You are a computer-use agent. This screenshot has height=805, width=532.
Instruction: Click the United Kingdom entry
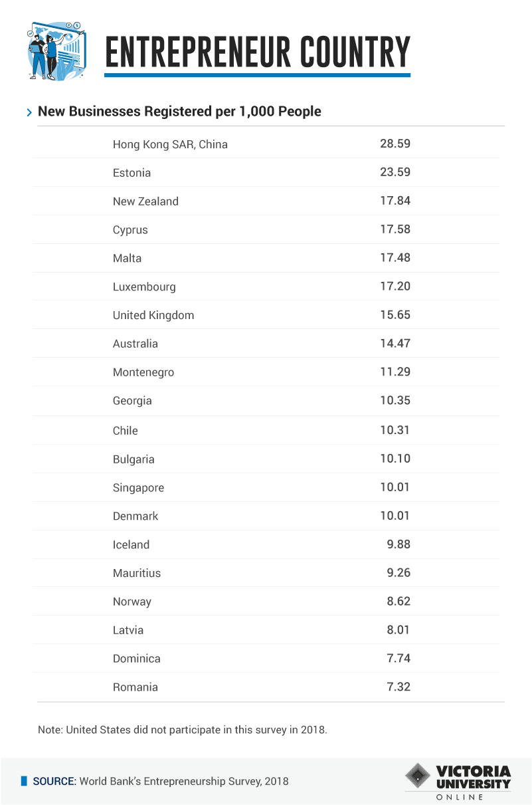click(153, 315)
